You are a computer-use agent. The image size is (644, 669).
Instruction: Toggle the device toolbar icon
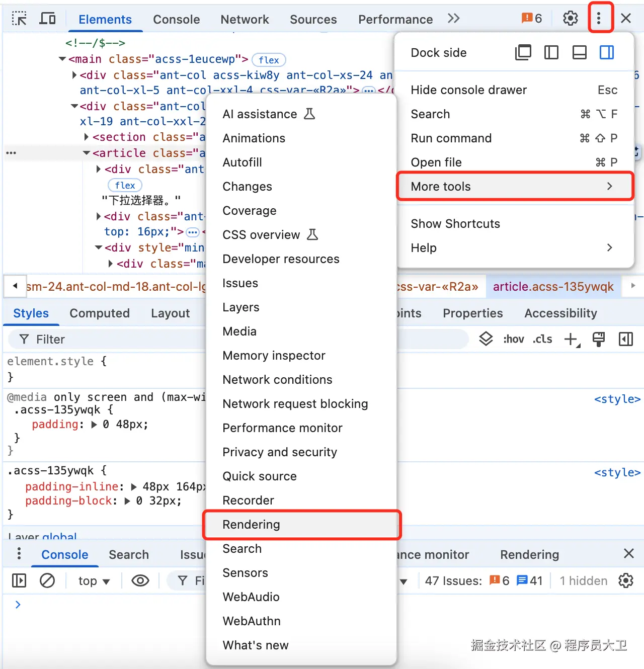tap(48, 19)
